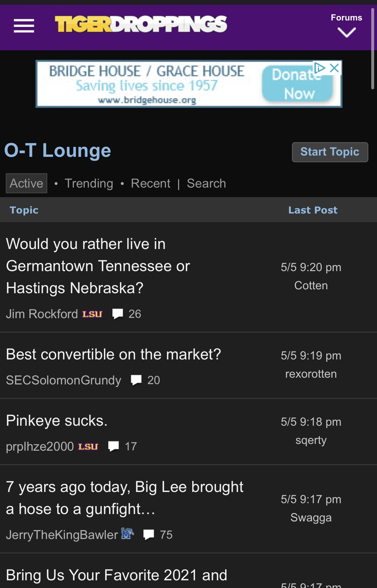Close the Bridge House ad
377x588 pixels.
pos(334,68)
